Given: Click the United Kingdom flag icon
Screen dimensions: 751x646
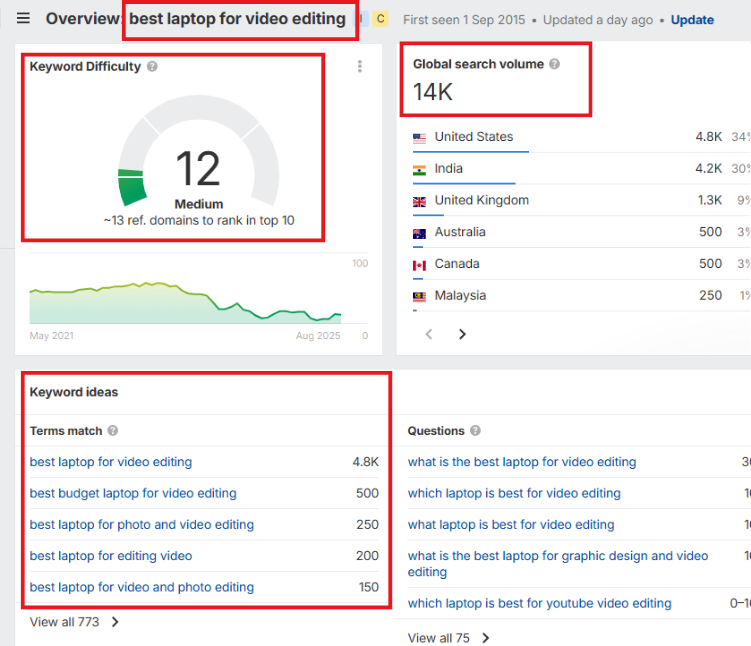Looking at the screenshot, I should click(419, 202).
